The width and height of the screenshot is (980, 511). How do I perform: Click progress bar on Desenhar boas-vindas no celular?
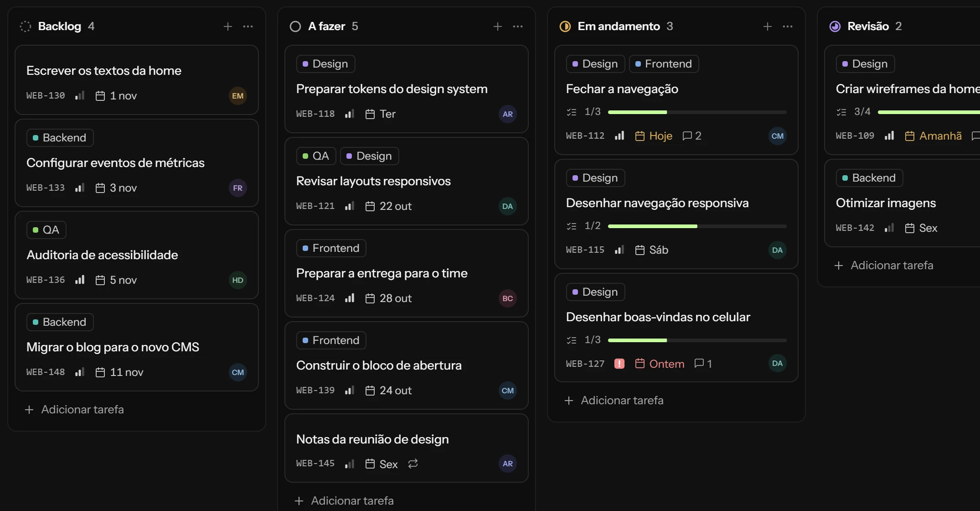pos(697,340)
